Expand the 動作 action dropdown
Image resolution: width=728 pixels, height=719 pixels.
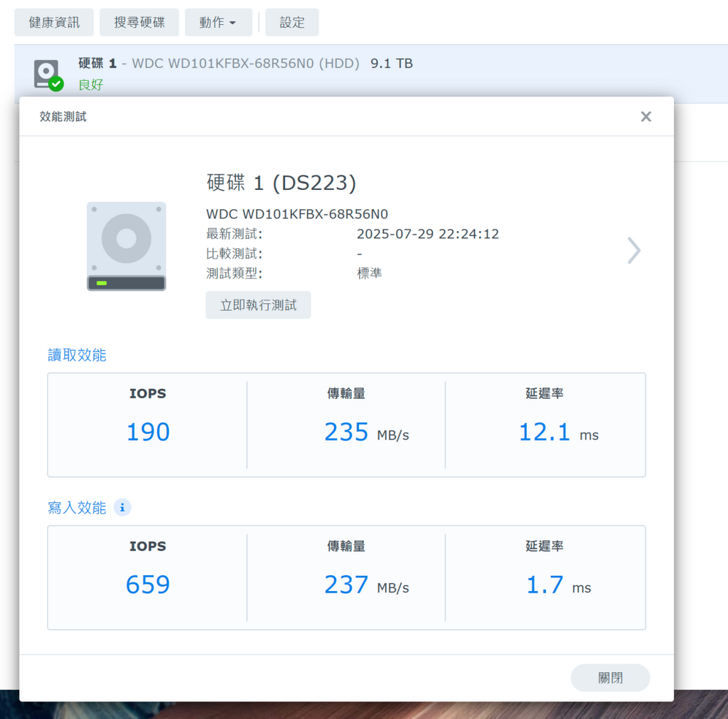coord(218,22)
